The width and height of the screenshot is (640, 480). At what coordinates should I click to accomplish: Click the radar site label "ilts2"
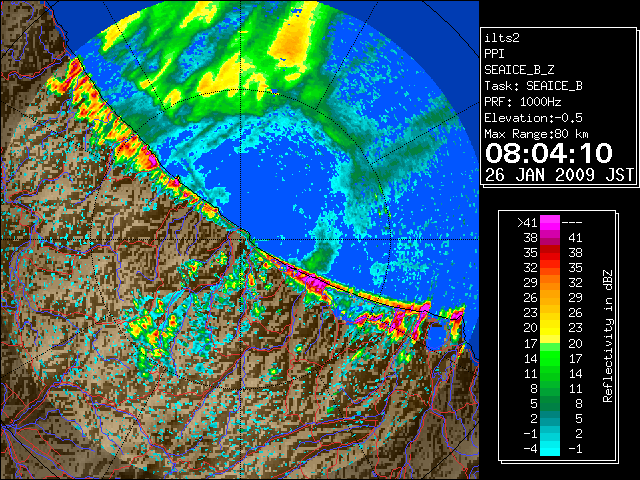point(502,38)
